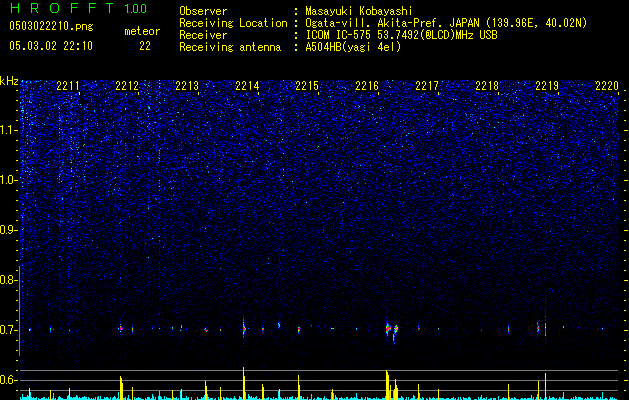Image resolution: width=629 pixels, height=400 pixels.
Task: Click the 2213 time marker
Action: [187, 86]
